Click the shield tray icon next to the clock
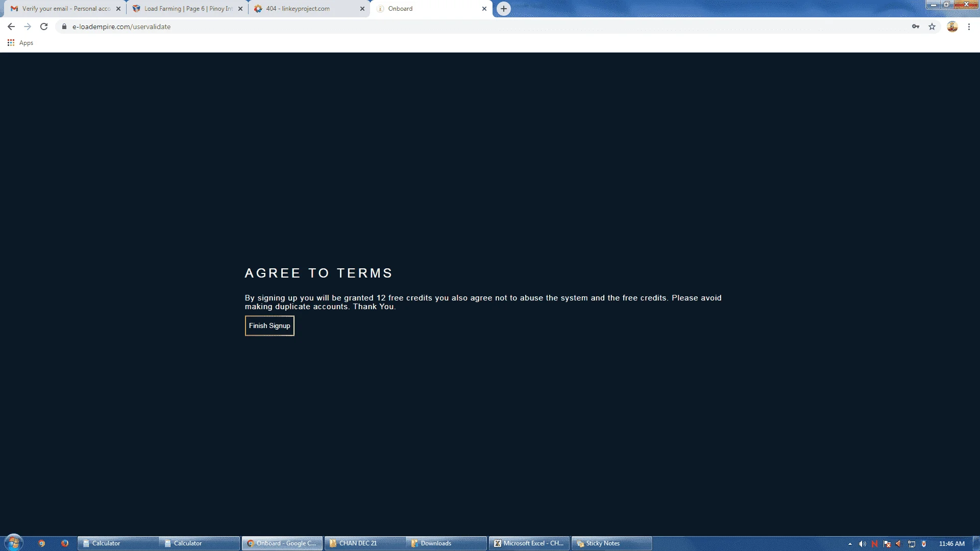Screen dimensions: 980x551 coord(924,544)
